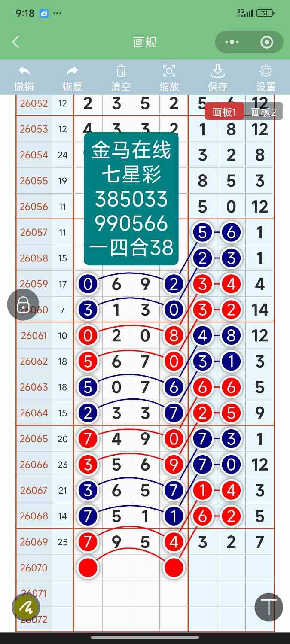
Task: Tap the blue notification app icon in status bar
Action: coord(44,13)
